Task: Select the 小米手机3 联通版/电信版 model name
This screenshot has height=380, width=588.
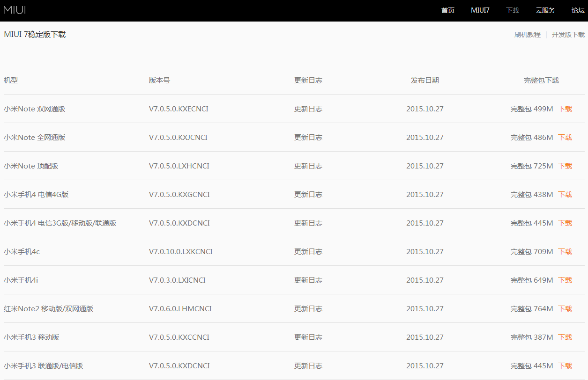Action: 44,366
